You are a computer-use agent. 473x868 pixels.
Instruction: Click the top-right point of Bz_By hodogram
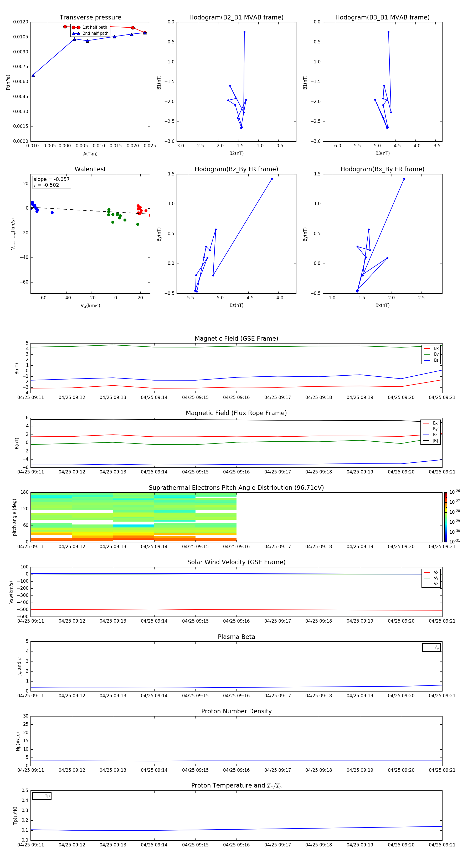pos(272,179)
